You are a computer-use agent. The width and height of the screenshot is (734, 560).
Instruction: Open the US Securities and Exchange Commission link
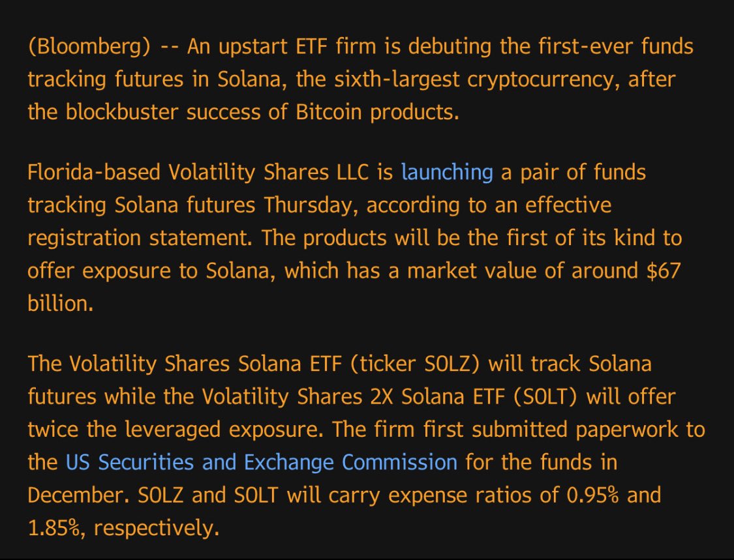click(x=261, y=462)
